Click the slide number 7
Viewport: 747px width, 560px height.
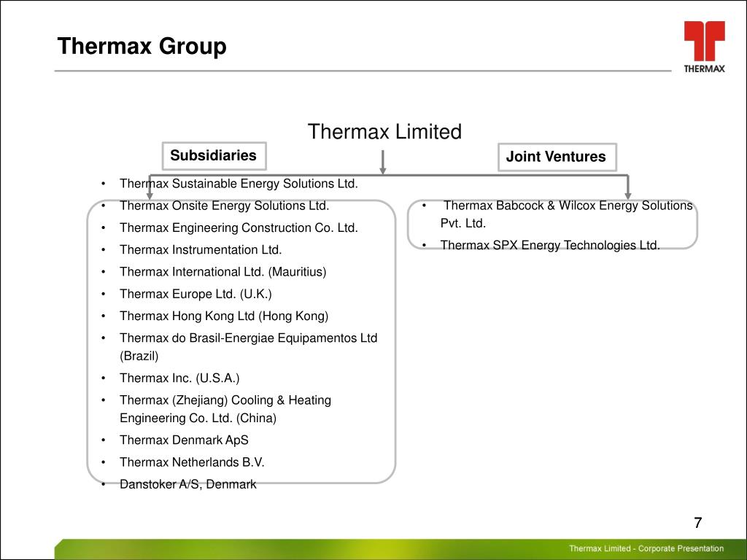coord(698,523)
